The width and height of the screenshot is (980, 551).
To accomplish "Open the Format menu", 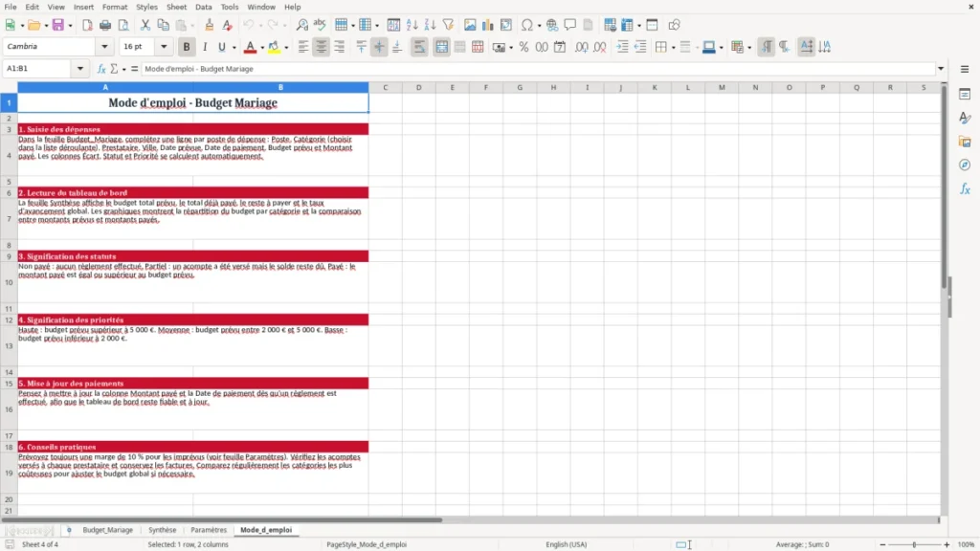I will 115,7.
